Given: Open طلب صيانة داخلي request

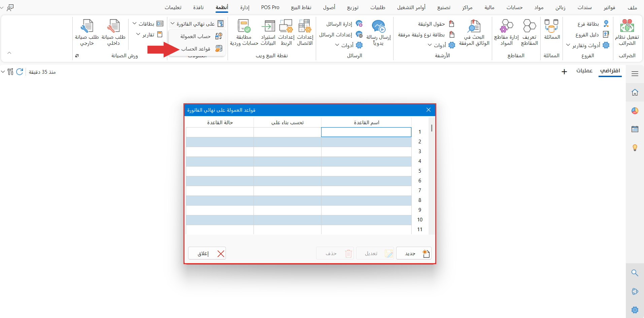Looking at the screenshot, I should point(113,33).
